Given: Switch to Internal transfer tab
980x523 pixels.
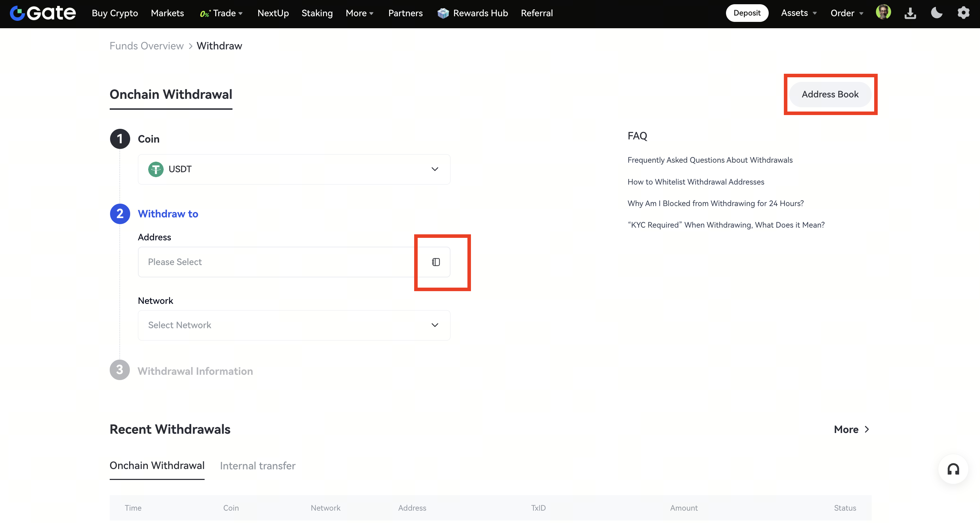Looking at the screenshot, I should (258, 465).
